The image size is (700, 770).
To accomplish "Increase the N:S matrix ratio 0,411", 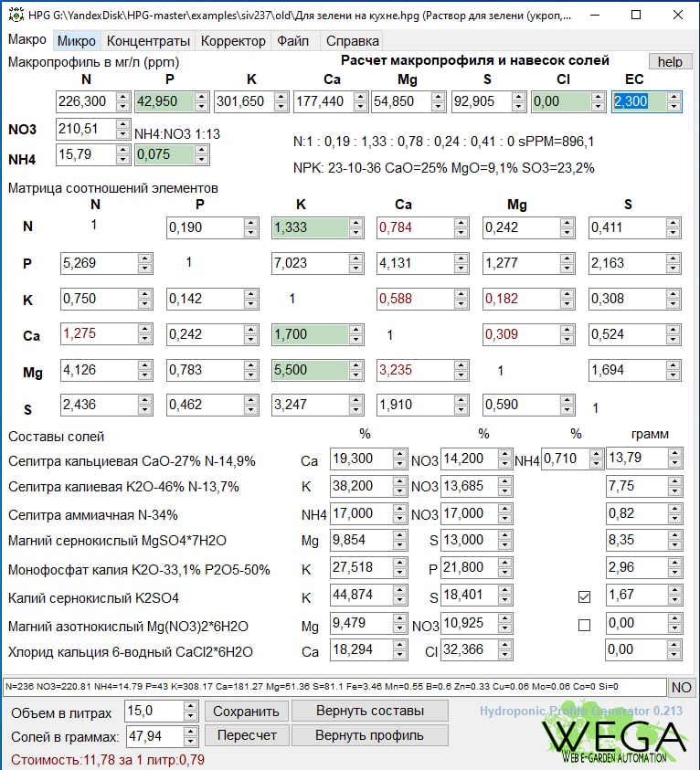I will pyautogui.click(x=673, y=223).
